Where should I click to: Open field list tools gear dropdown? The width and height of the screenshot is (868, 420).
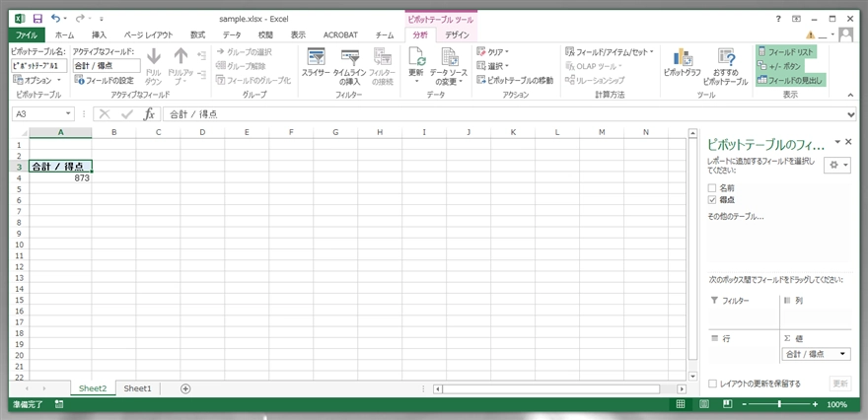click(837, 166)
